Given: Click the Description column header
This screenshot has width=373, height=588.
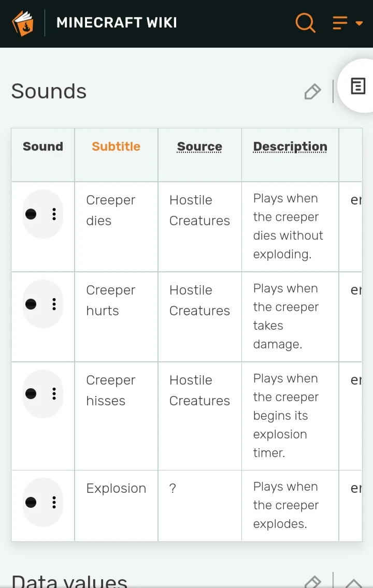Looking at the screenshot, I should [x=290, y=147].
